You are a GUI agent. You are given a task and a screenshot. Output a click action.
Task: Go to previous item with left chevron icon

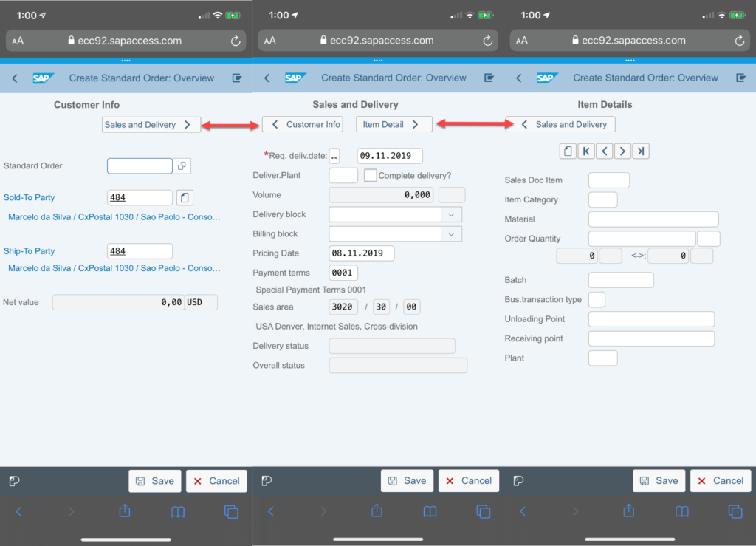605,151
